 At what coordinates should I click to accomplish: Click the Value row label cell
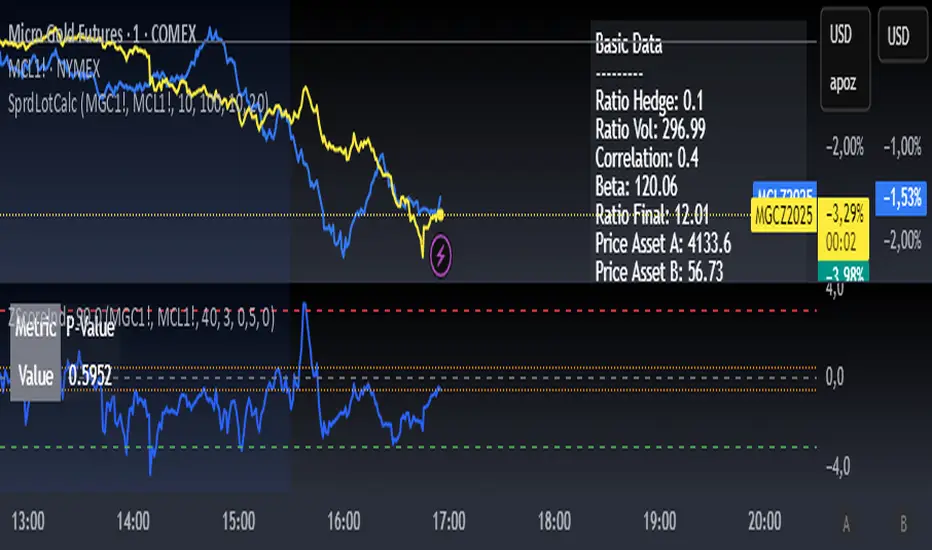point(36,376)
